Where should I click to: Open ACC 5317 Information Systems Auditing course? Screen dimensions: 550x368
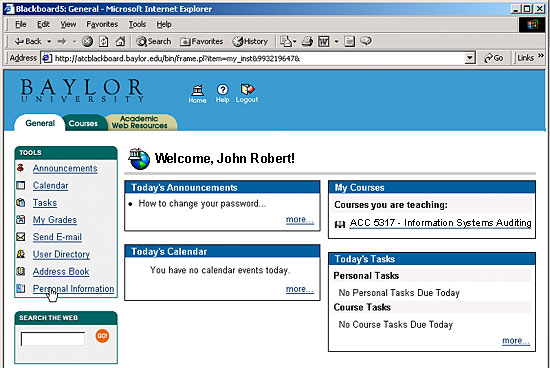point(440,223)
